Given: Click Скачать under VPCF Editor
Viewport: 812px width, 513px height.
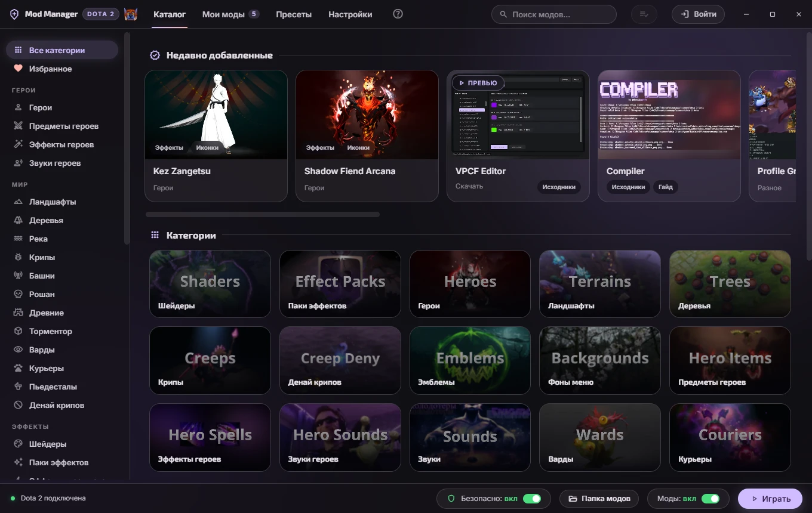Looking at the screenshot, I should pyautogui.click(x=469, y=186).
